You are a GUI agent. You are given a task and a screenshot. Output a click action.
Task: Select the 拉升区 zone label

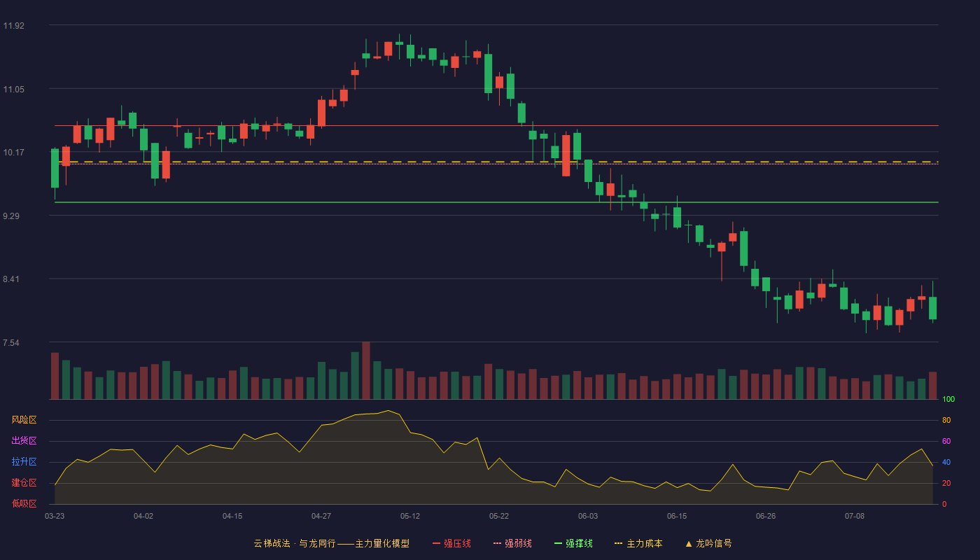click(x=24, y=462)
